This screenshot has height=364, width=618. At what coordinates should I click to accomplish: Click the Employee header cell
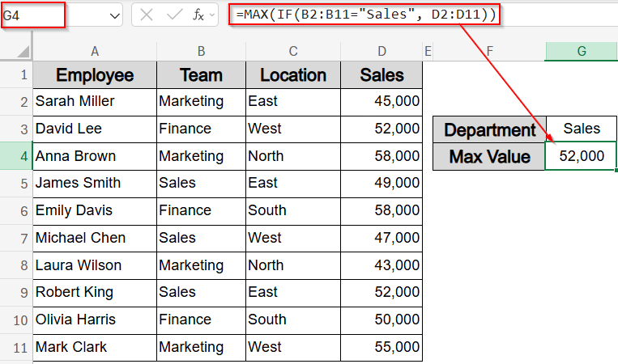pos(95,74)
